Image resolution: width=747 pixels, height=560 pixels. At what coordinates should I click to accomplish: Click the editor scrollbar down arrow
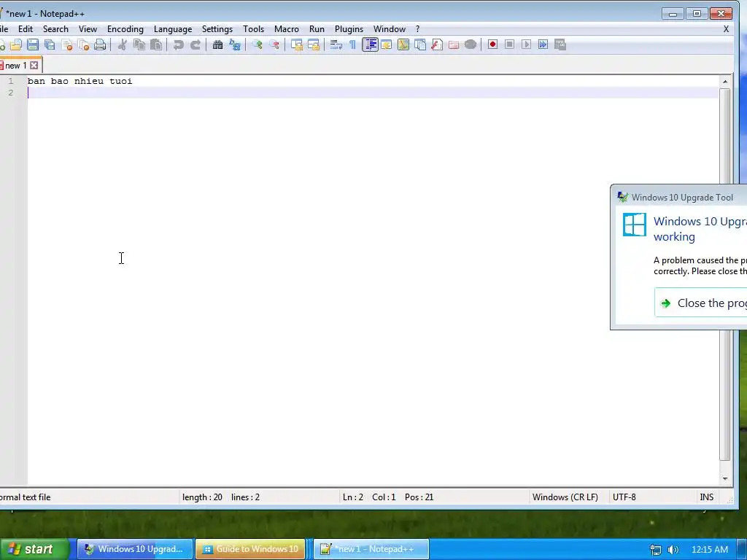pyautogui.click(x=725, y=478)
